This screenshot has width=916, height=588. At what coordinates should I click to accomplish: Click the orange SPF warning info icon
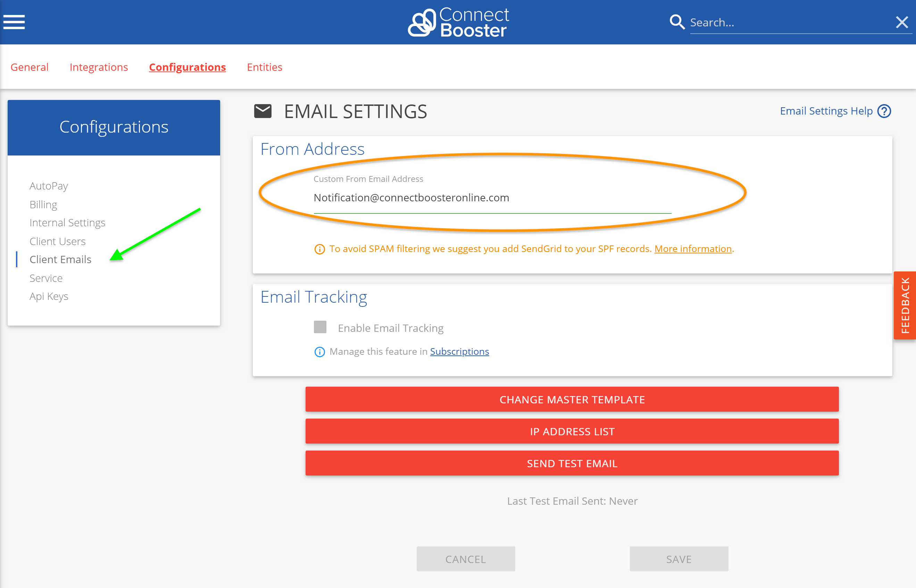(x=319, y=249)
